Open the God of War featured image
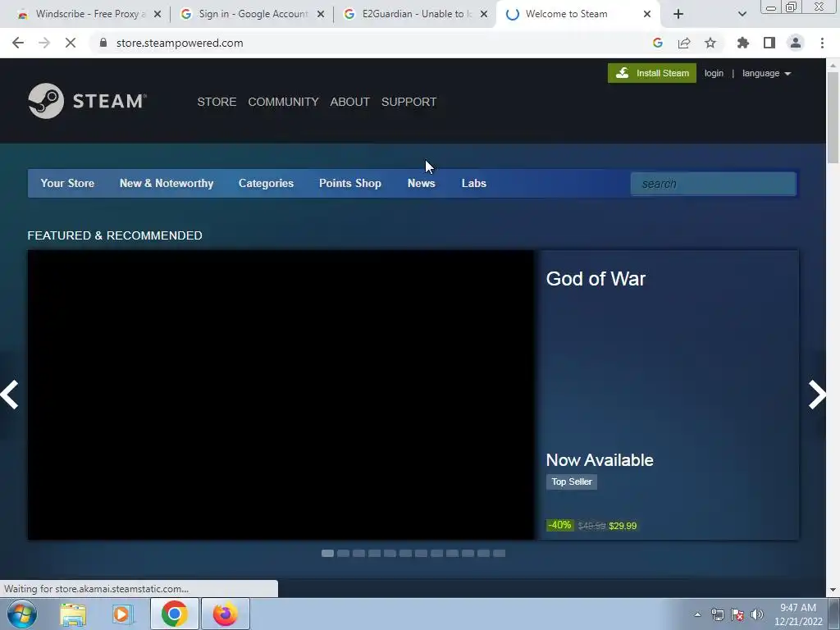The width and height of the screenshot is (840, 630). (281, 395)
